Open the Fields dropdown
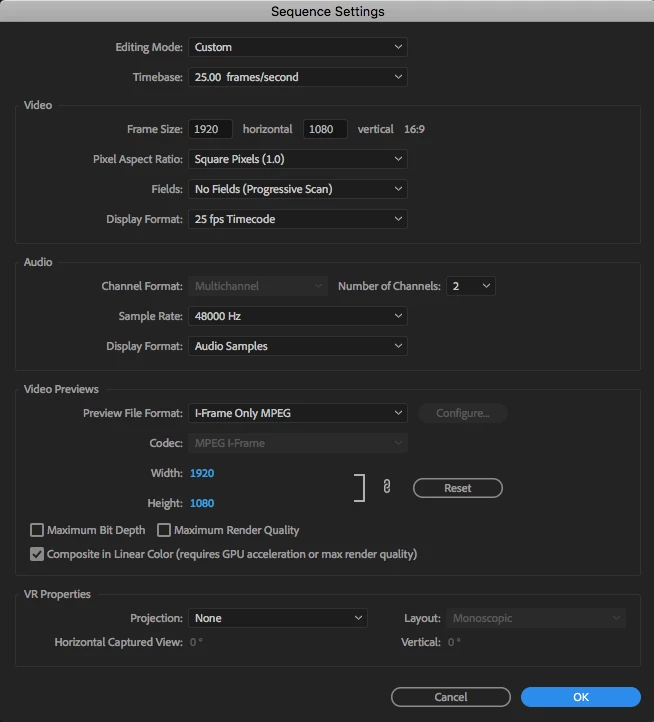 tap(298, 189)
